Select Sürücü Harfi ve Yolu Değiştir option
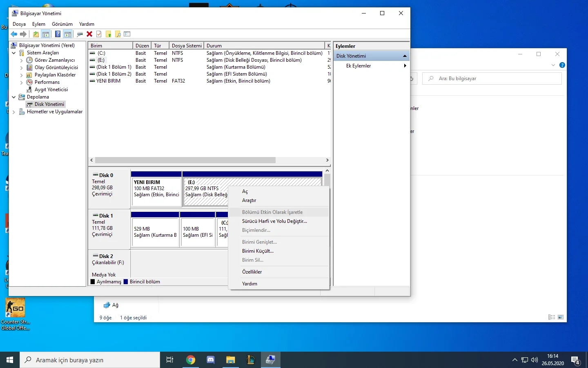The image size is (588, 368). pos(274,221)
